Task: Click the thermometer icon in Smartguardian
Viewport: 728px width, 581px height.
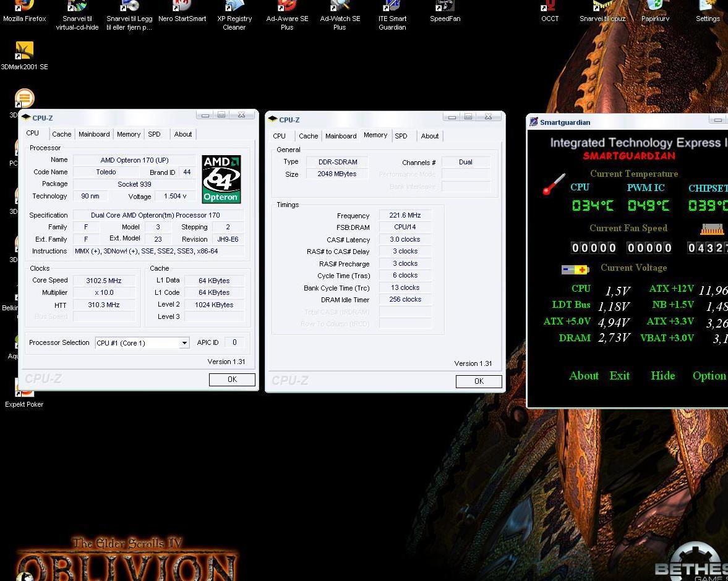Action: [x=554, y=184]
